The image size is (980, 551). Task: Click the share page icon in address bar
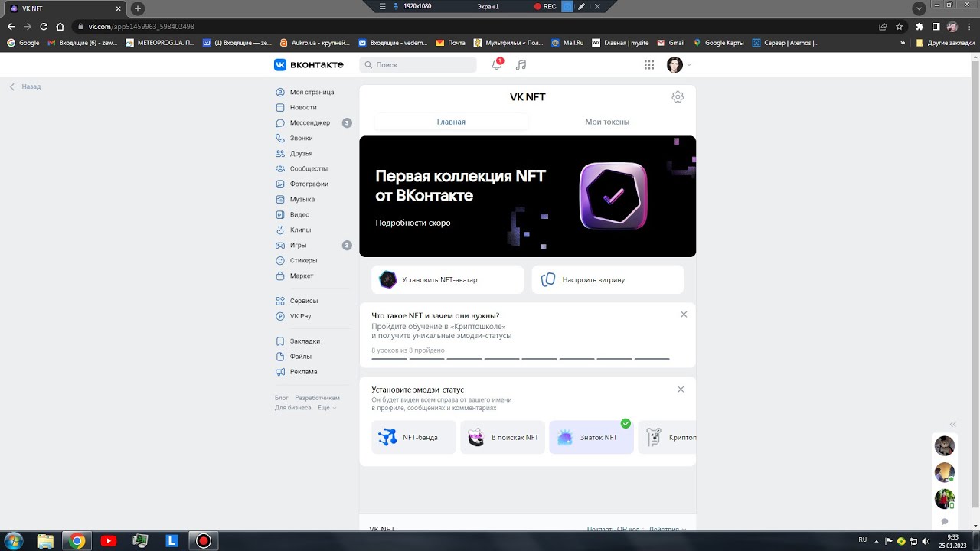[882, 27]
